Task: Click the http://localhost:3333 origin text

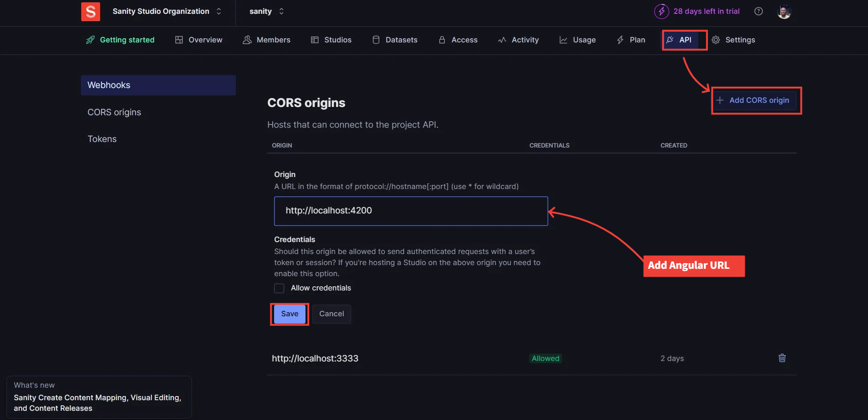Action: 315,359
